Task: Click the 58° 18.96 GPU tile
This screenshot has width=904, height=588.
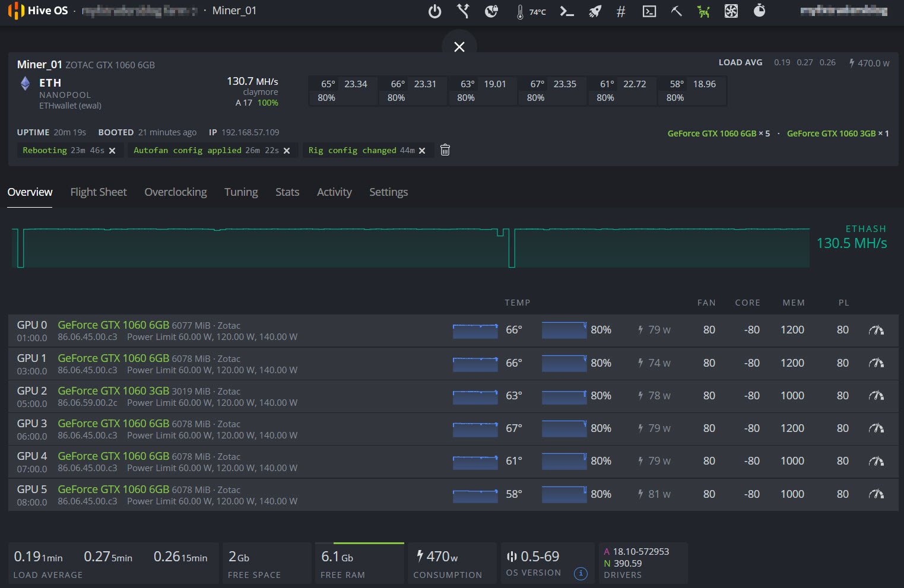Action: pos(692,91)
